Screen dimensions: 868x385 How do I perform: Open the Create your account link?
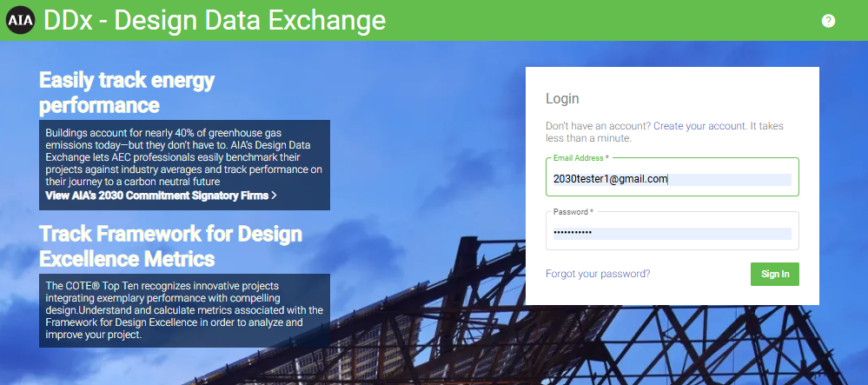pos(699,126)
